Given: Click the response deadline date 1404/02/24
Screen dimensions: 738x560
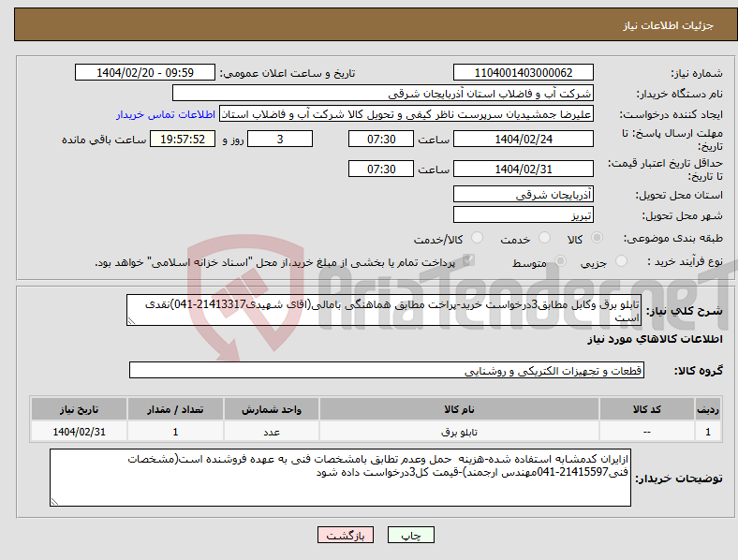Looking at the screenshot, I should pos(524,139).
